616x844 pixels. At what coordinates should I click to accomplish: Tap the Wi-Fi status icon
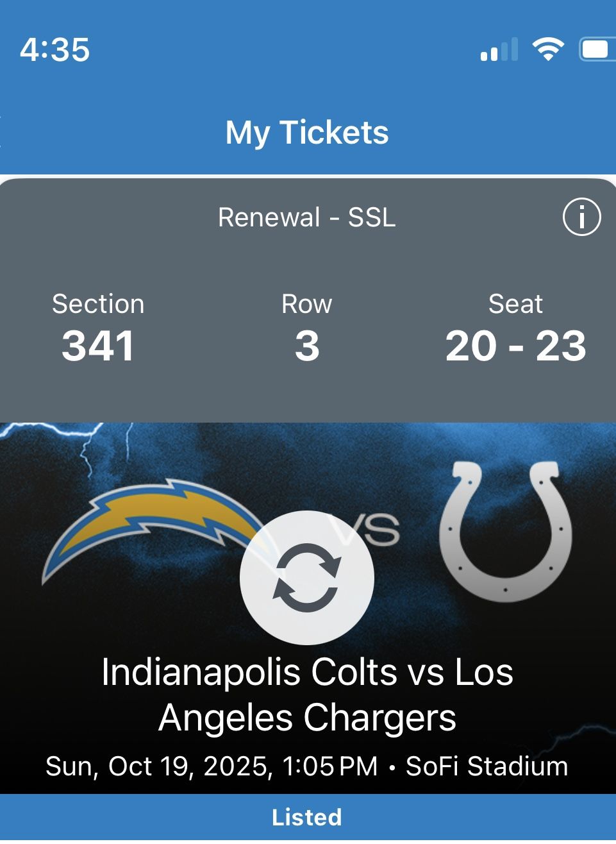(547, 49)
